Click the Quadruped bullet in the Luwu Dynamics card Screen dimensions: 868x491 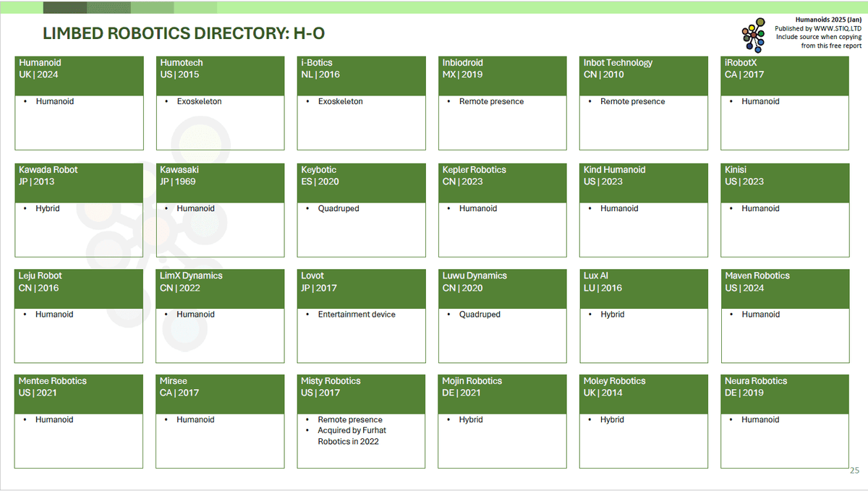(480, 315)
